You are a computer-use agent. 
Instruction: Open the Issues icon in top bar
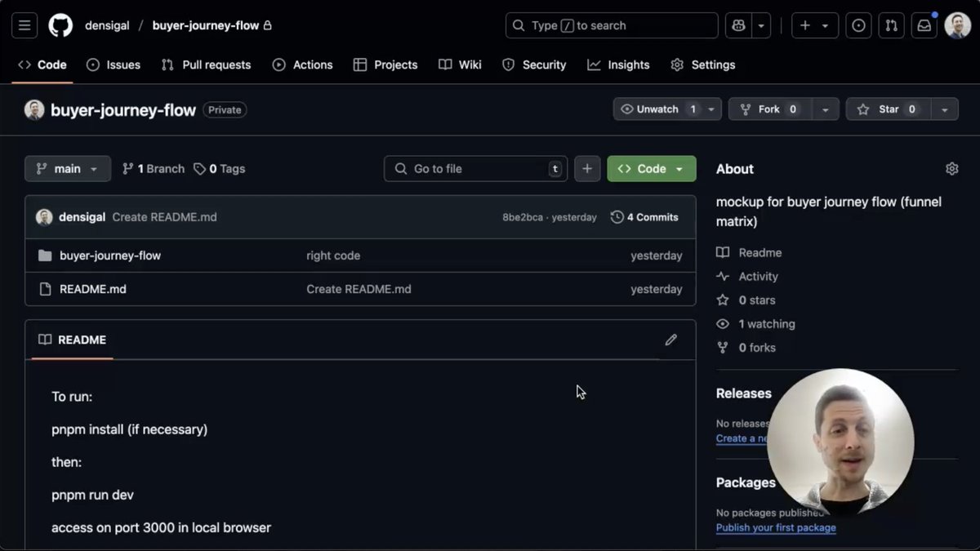pos(858,25)
